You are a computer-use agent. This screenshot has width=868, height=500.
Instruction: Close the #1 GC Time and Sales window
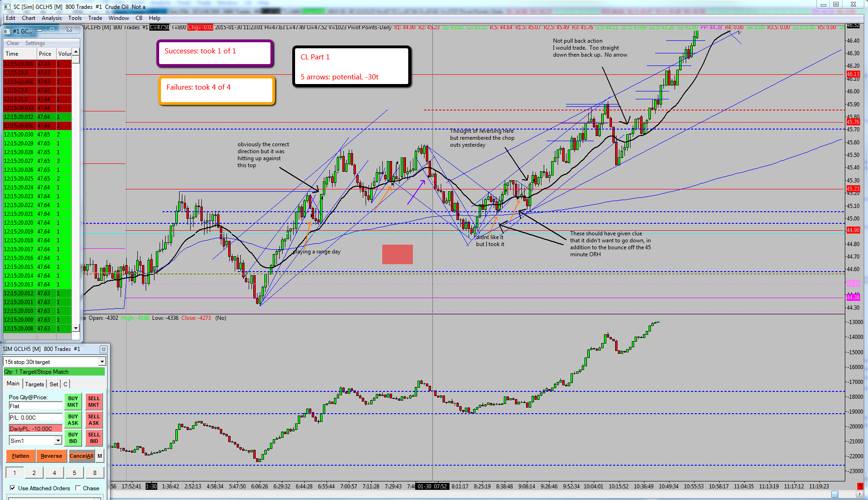point(69,30)
